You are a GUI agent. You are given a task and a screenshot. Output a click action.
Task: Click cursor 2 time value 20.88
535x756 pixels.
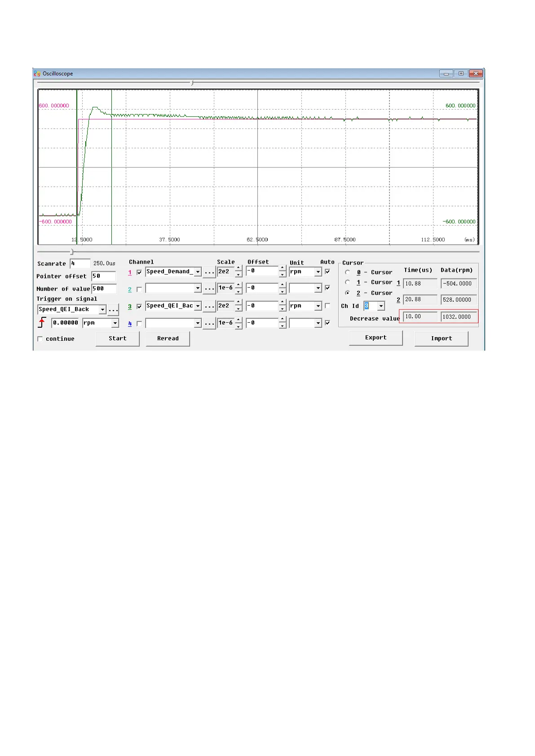(x=420, y=300)
